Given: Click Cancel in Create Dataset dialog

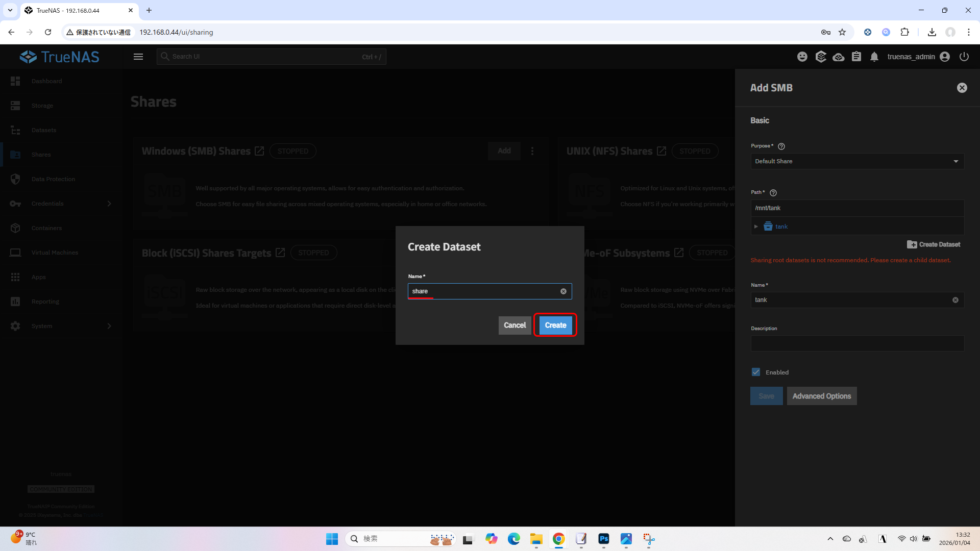Looking at the screenshot, I should 514,325.
